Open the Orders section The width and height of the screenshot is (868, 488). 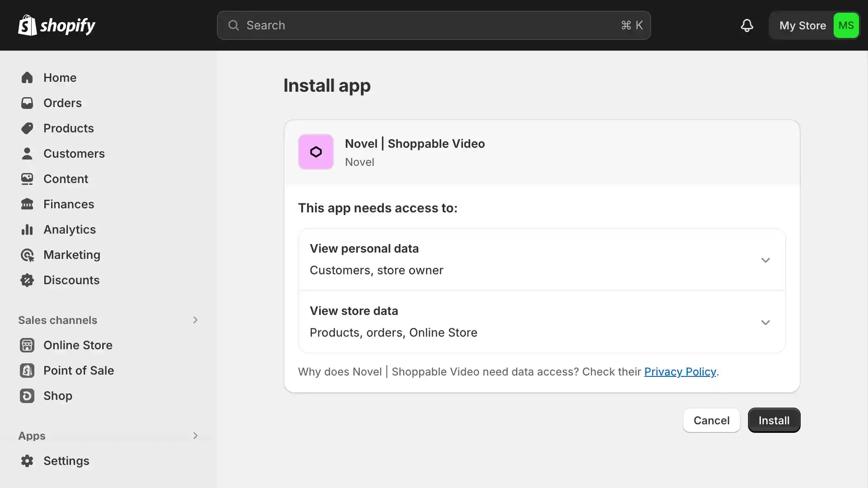click(x=62, y=103)
